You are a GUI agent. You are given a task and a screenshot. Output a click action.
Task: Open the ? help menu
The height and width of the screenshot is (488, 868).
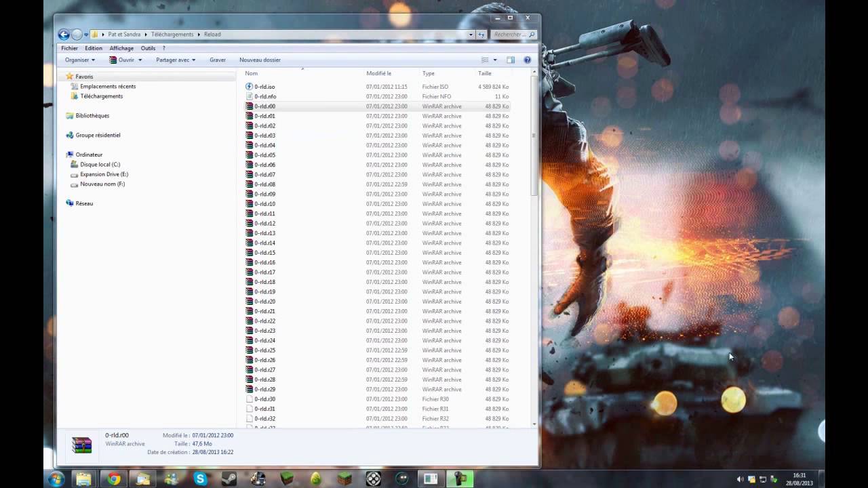coord(163,48)
